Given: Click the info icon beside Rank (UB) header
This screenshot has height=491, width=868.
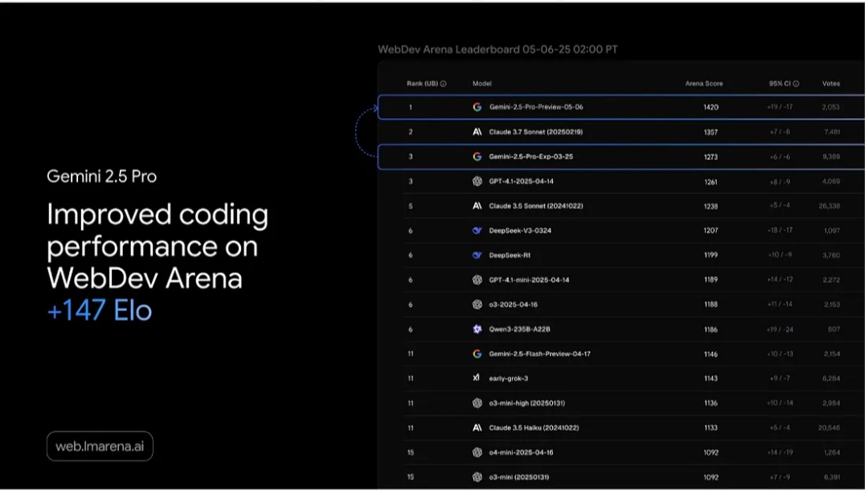Looking at the screenshot, I should 443,84.
